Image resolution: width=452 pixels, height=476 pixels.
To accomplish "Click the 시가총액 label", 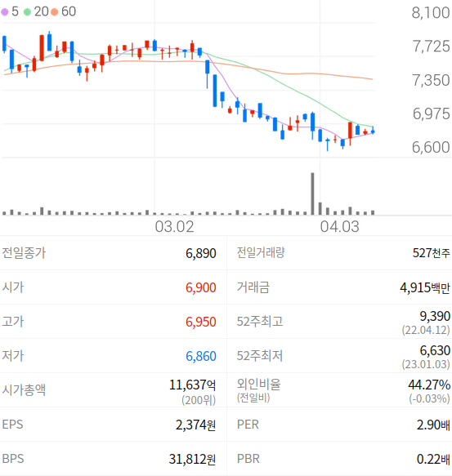I will (24, 389).
